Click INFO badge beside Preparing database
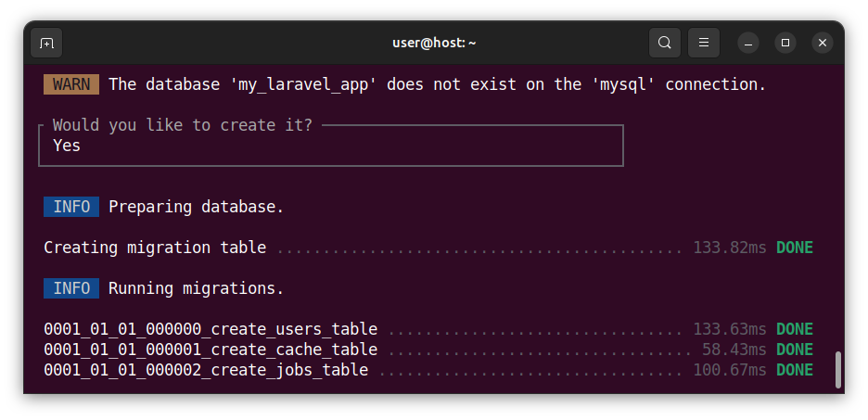Viewport: 868px width, 420px height. point(71,207)
